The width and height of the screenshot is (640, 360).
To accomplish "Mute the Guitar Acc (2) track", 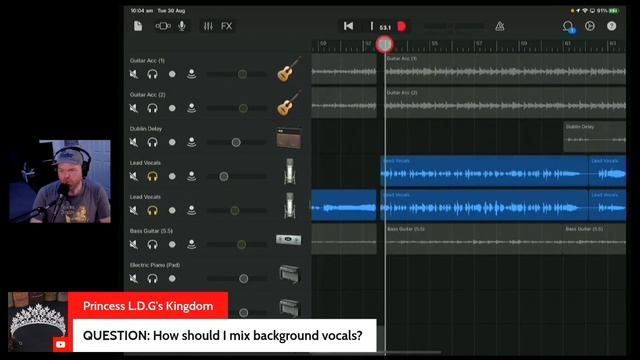I will (134, 108).
